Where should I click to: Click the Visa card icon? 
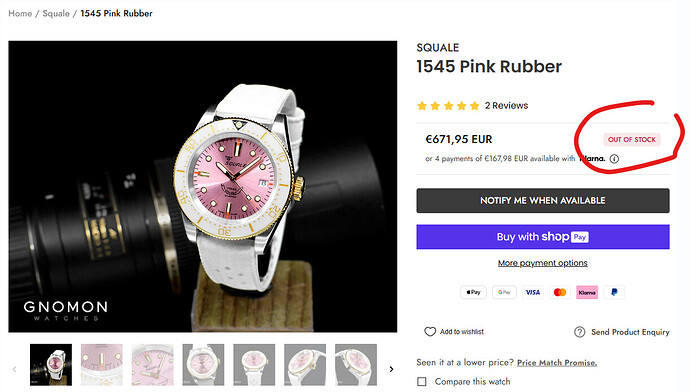pos(532,292)
